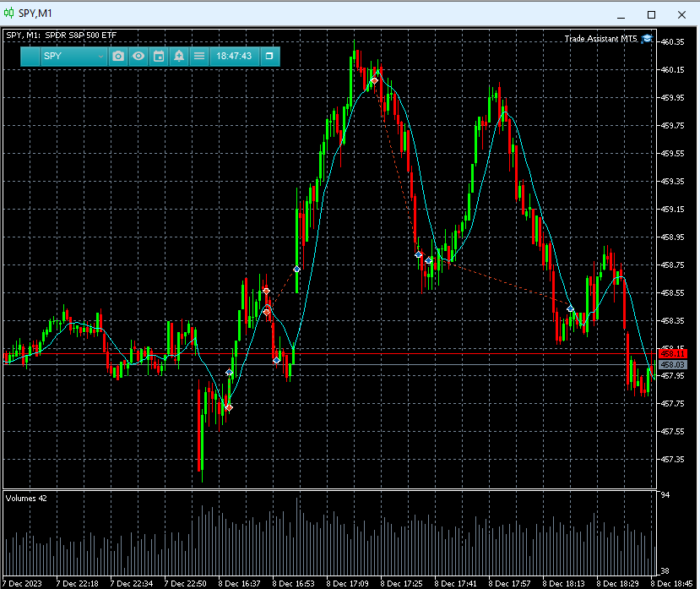Expand the panel with the window restore icon
The height and width of the screenshot is (589, 700).
pyautogui.click(x=269, y=57)
